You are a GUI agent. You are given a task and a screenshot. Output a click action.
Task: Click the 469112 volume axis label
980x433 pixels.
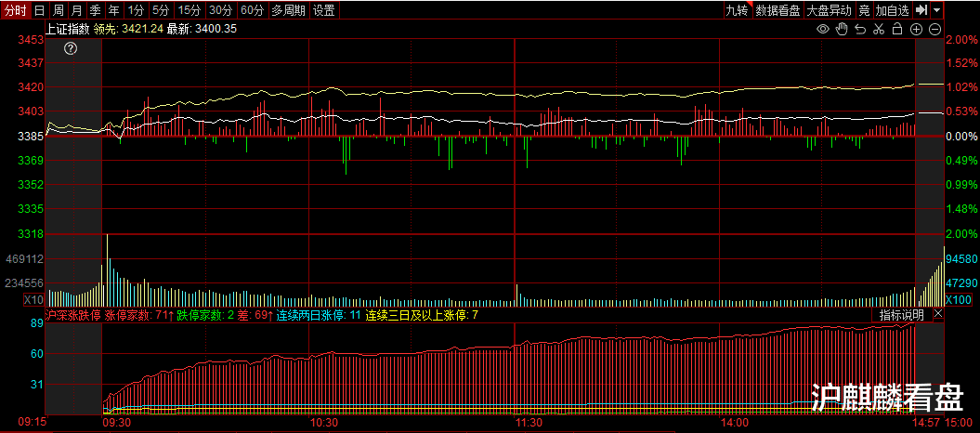click(x=25, y=258)
